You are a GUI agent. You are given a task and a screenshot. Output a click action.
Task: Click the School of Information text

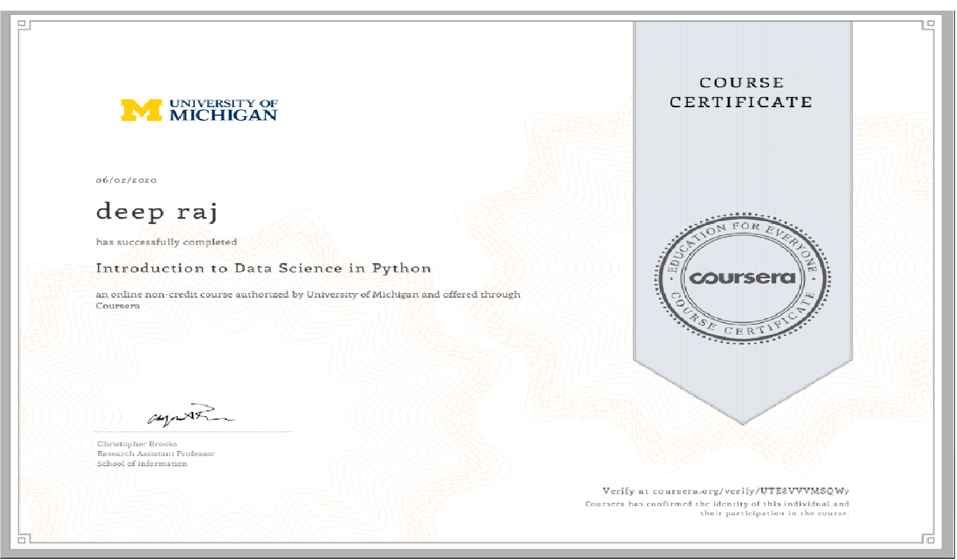point(142,464)
